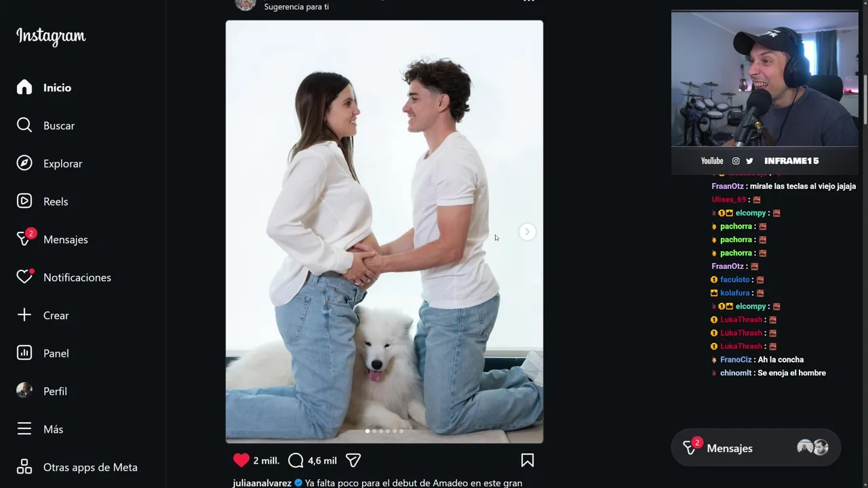
Task: Unlike the post via the red heart
Action: [x=241, y=460]
